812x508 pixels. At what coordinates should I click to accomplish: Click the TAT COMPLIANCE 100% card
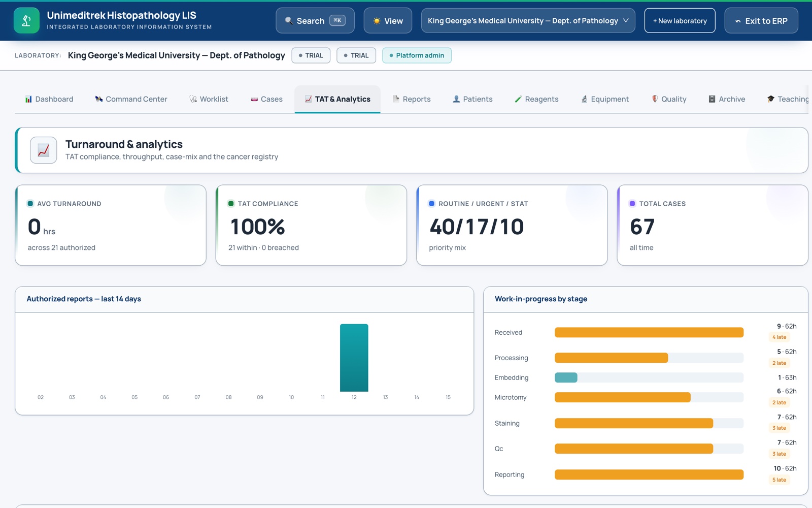tap(311, 225)
